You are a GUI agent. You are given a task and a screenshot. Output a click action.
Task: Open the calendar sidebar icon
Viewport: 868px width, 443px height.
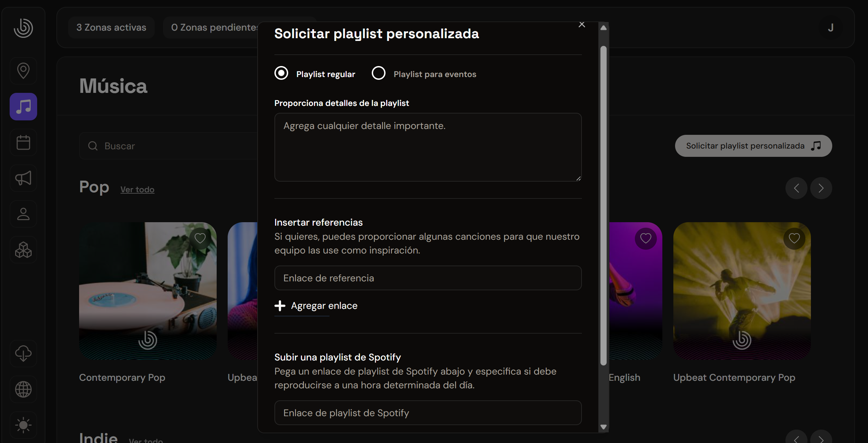23,142
